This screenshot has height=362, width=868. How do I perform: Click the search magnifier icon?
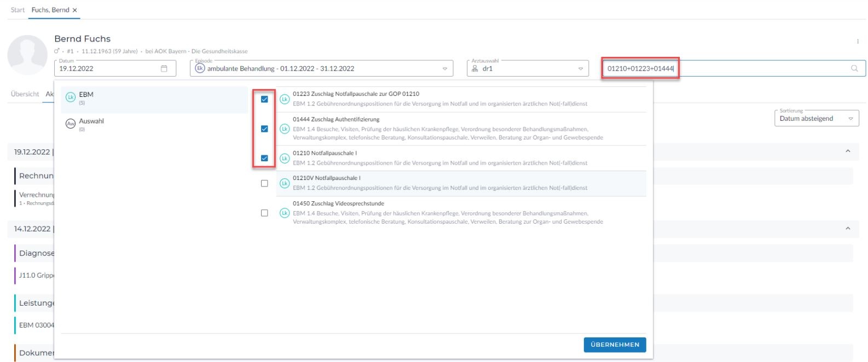pyautogui.click(x=854, y=68)
